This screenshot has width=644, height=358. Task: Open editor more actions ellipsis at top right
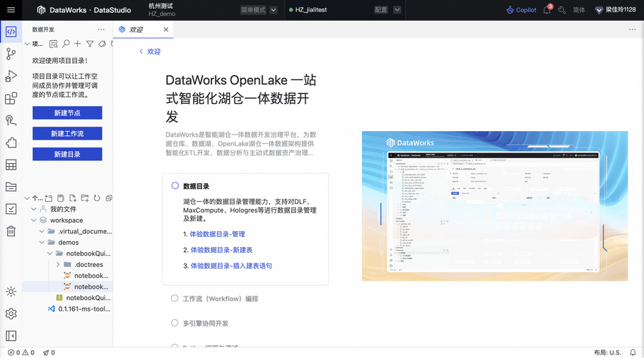[x=632, y=29]
